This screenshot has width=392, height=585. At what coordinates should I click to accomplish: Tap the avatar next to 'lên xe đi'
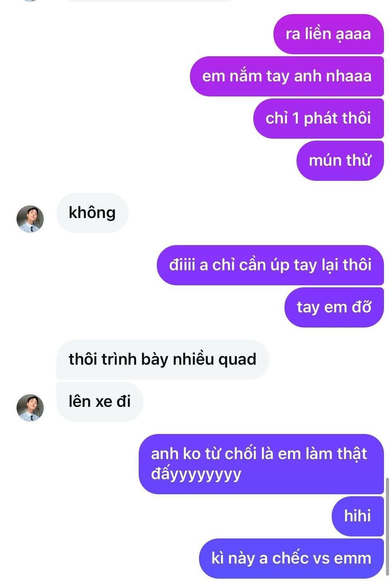click(x=30, y=408)
